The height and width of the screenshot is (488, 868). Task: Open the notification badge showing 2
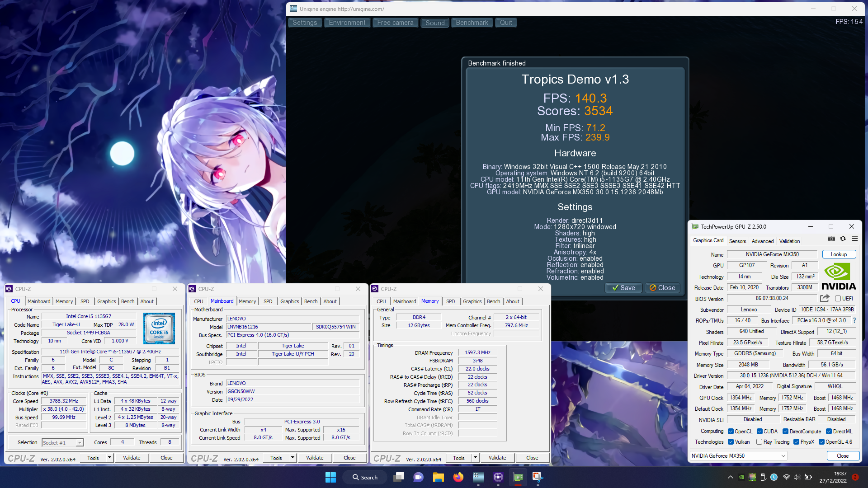855,477
